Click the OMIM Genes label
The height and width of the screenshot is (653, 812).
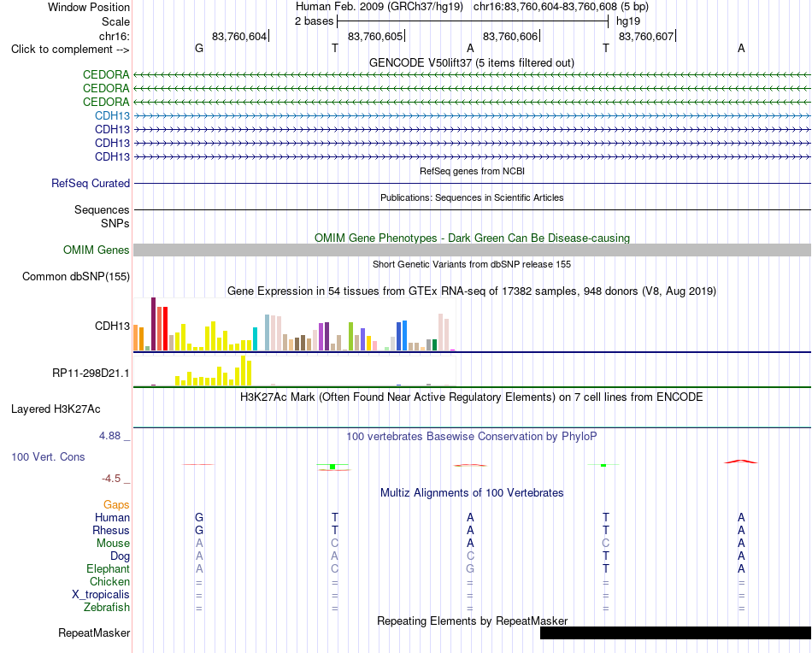[97, 250]
